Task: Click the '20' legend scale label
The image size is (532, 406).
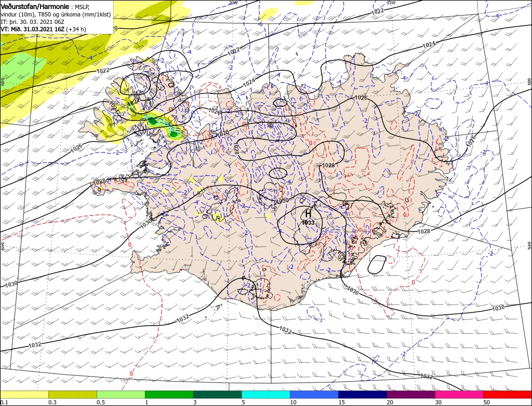Action: pyautogui.click(x=390, y=402)
